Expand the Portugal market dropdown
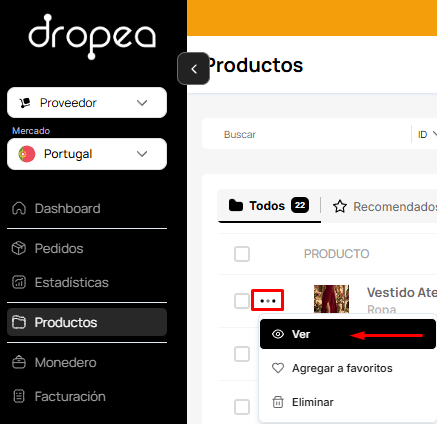 click(87, 154)
